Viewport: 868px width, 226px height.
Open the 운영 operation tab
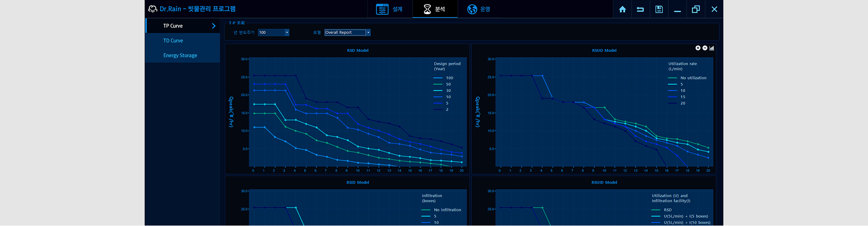coord(479,9)
